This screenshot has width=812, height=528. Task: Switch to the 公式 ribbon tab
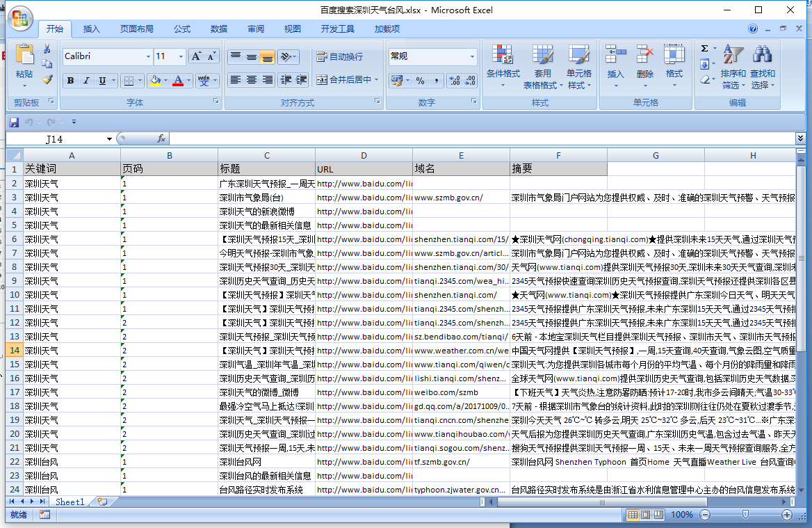(x=181, y=29)
